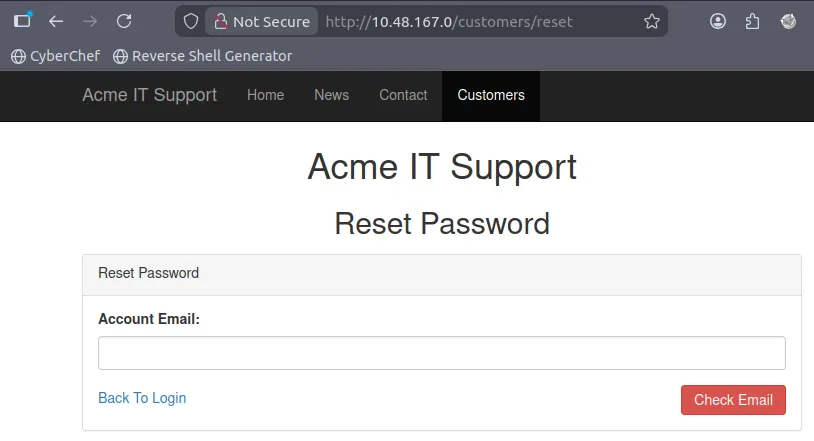Open the sidebar panel icon
The height and width of the screenshot is (441, 814).
pyautogui.click(x=22, y=21)
